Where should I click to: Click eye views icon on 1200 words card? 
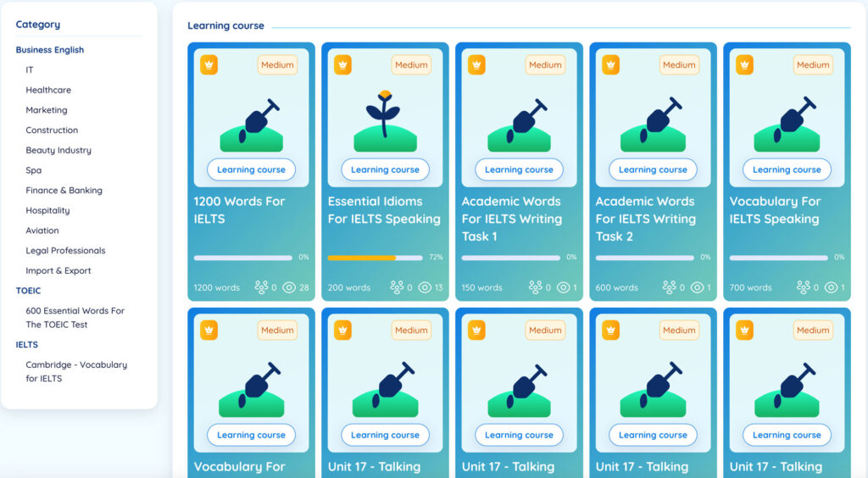[289, 287]
